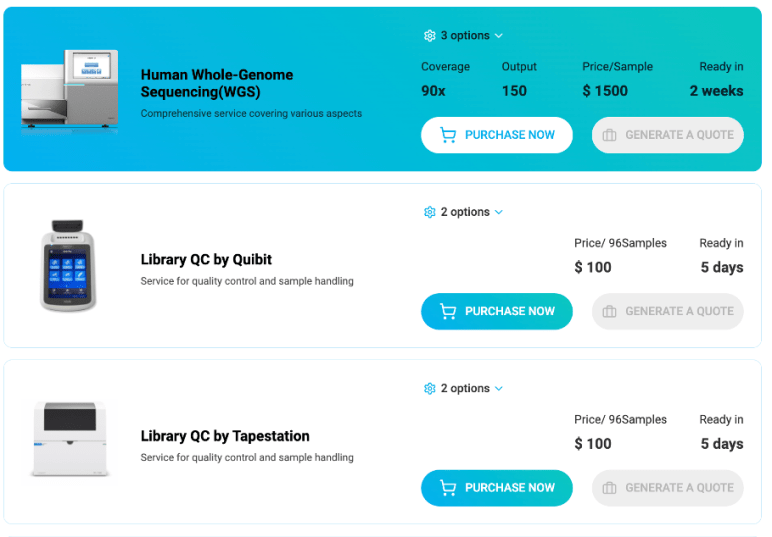This screenshot has height=537, width=772.
Task: Expand 2 options chevron for Quibit
Action: pyautogui.click(x=499, y=212)
